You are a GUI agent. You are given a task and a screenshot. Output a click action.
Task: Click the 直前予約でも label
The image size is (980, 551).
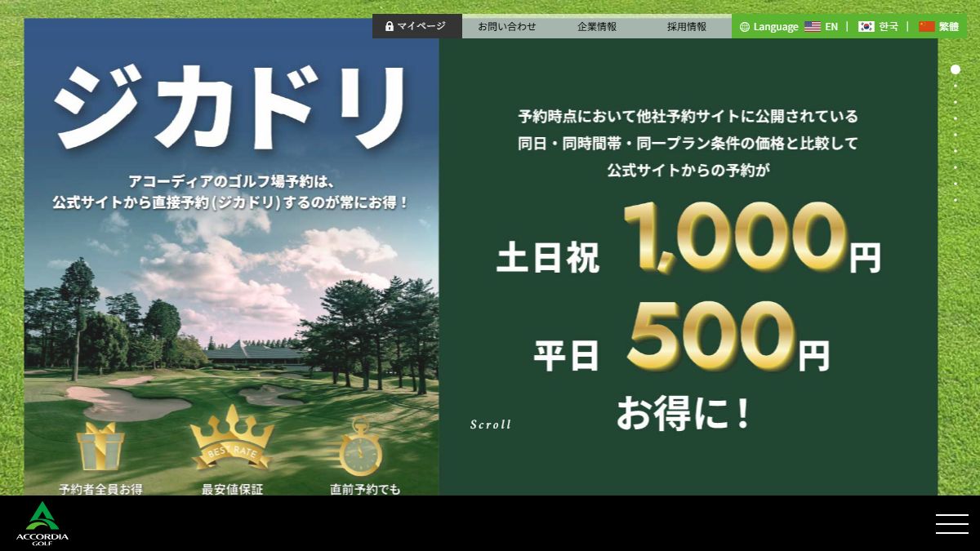365,489
